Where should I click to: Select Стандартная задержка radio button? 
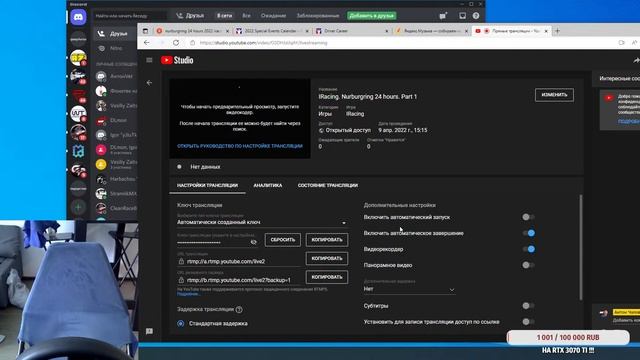[181, 323]
